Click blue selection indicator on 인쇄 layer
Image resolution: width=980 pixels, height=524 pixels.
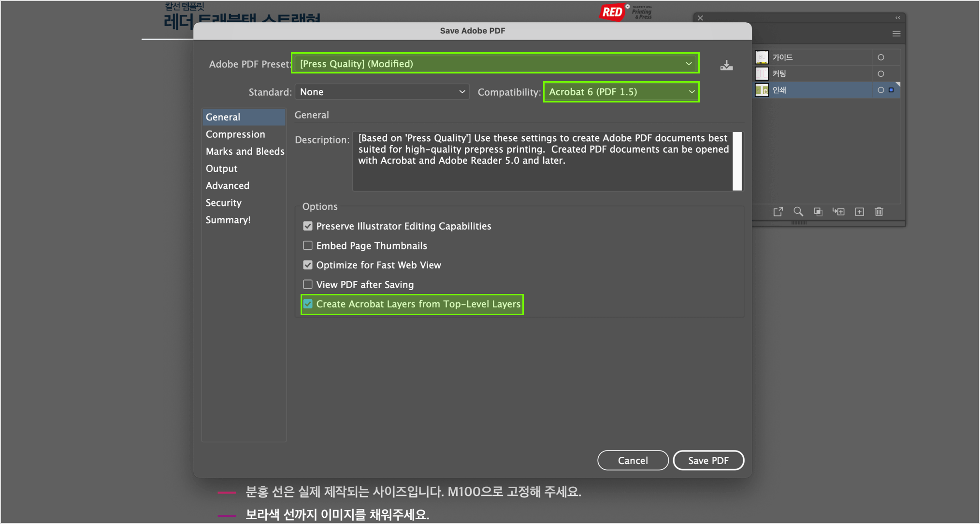(891, 90)
